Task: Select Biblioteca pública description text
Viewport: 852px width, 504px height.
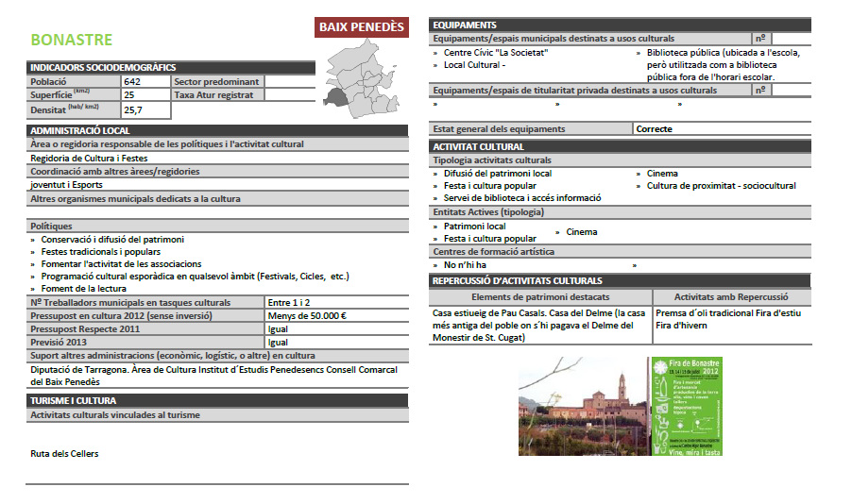Action: click(724, 64)
